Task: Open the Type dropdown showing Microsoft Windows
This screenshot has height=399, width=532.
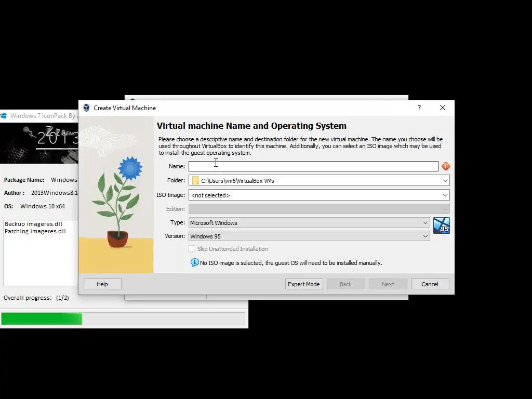Action: coord(309,222)
